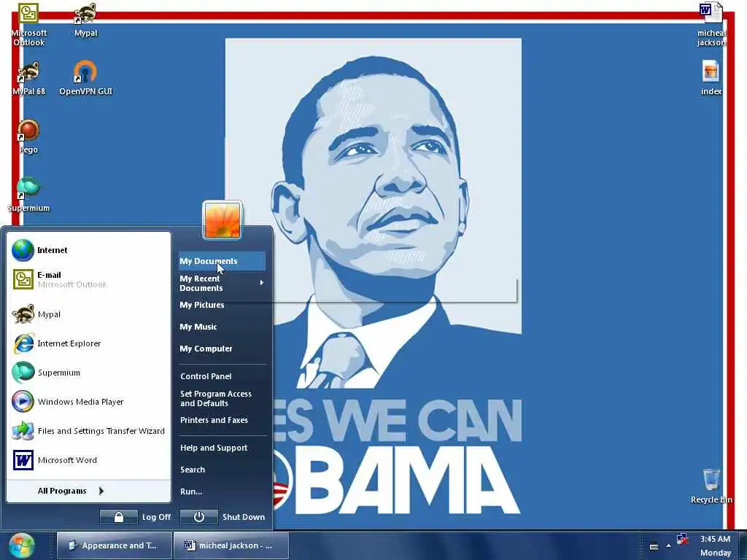Select micheal jackson Word document on desktop

pos(711,25)
